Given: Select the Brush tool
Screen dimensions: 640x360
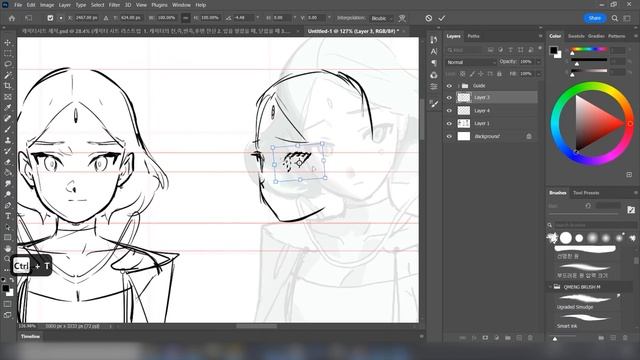Looking at the screenshot, I should click(x=7, y=129).
